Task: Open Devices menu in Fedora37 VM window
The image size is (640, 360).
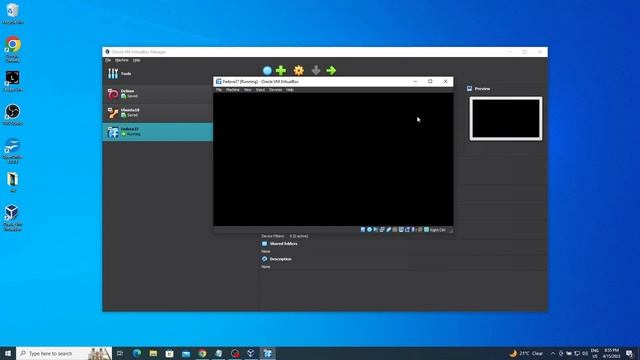Action: point(276,90)
